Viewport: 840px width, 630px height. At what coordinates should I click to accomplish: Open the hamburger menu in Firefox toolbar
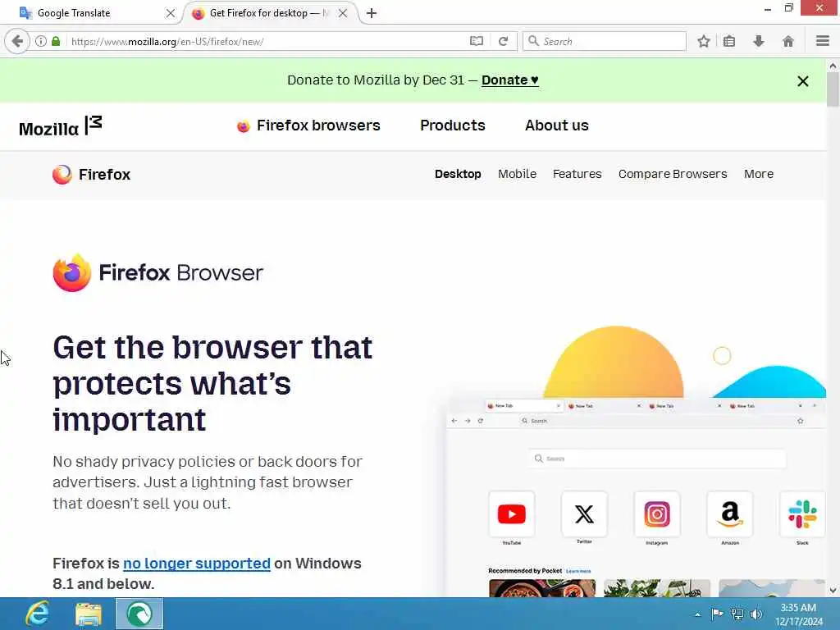pos(823,41)
